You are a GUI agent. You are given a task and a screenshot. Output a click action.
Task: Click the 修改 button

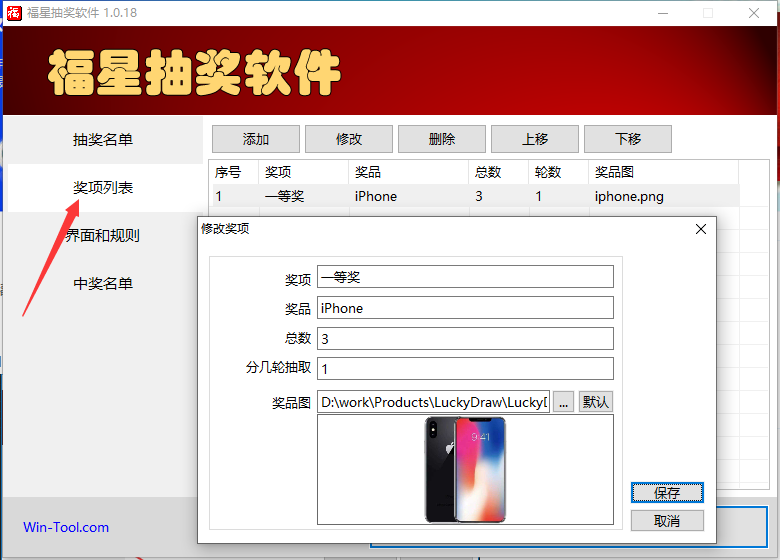pyautogui.click(x=349, y=139)
